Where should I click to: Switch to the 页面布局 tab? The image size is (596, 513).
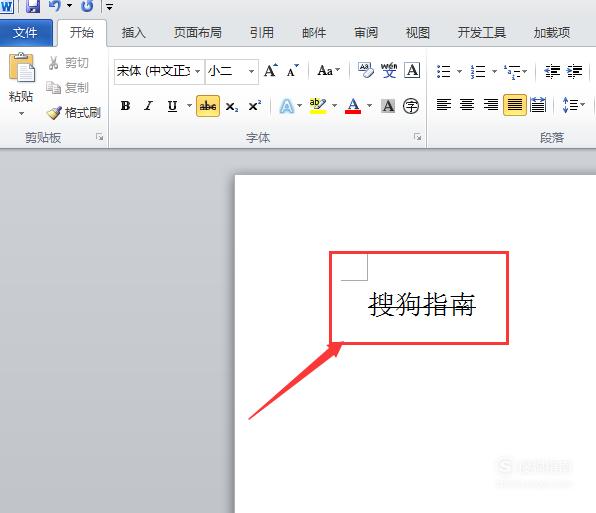[x=198, y=33]
